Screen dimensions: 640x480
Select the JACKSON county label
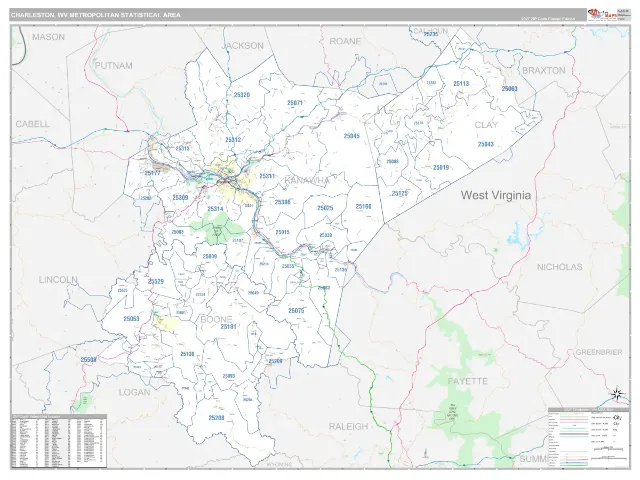(x=243, y=46)
